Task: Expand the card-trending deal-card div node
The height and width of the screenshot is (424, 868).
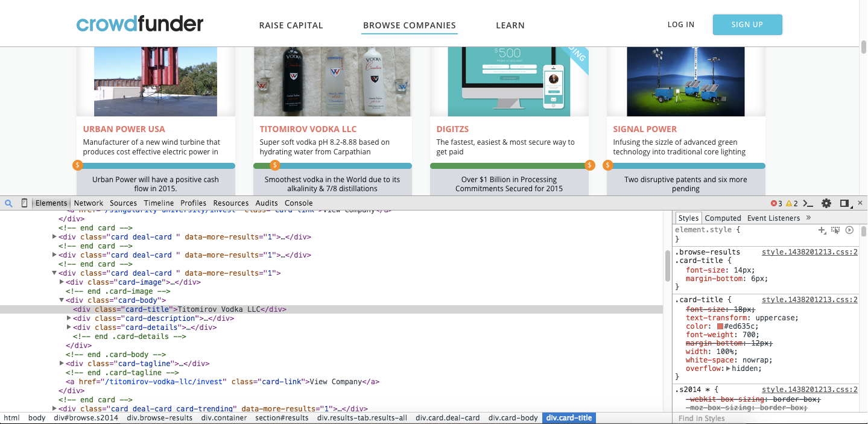Action: (x=54, y=408)
